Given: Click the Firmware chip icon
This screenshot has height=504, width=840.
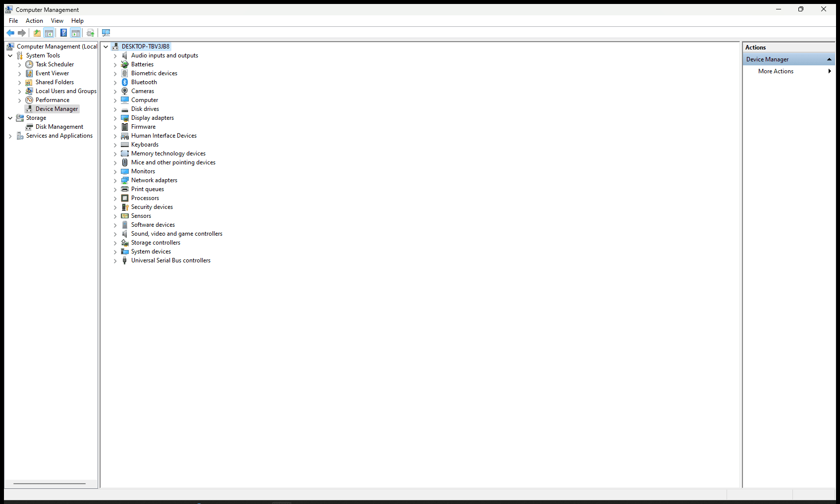Looking at the screenshot, I should point(125,127).
